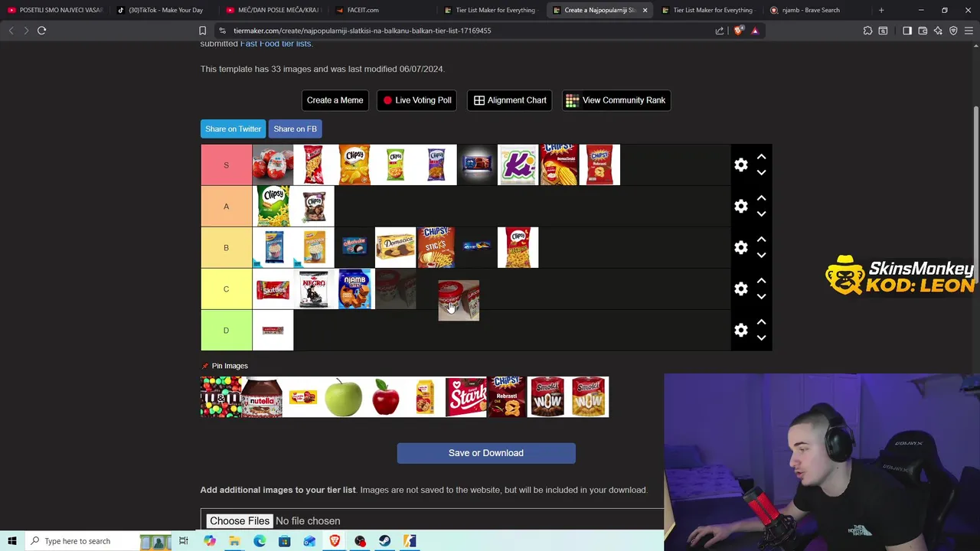The height and width of the screenshot is (551, 980).
Task: Select Skittles image in C tier
Action: (x=273, y=289)
